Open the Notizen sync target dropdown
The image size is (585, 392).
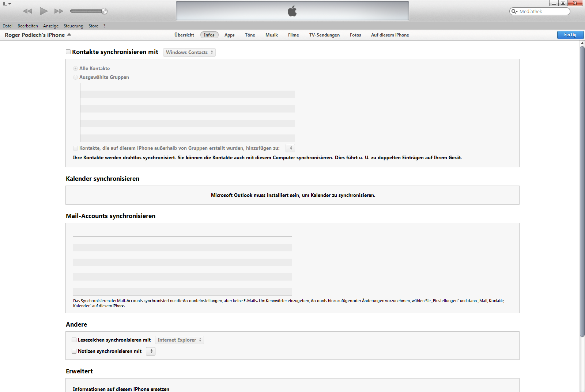[151, 351]
